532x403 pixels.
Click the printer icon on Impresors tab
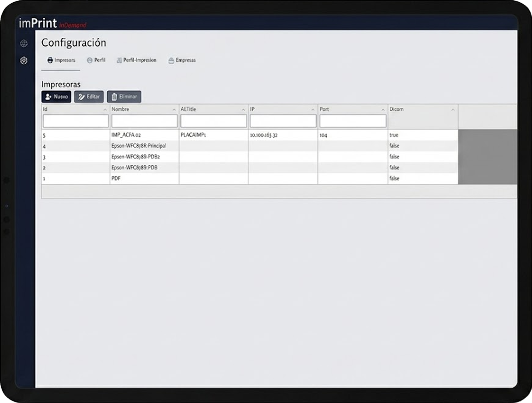[50, 60]
